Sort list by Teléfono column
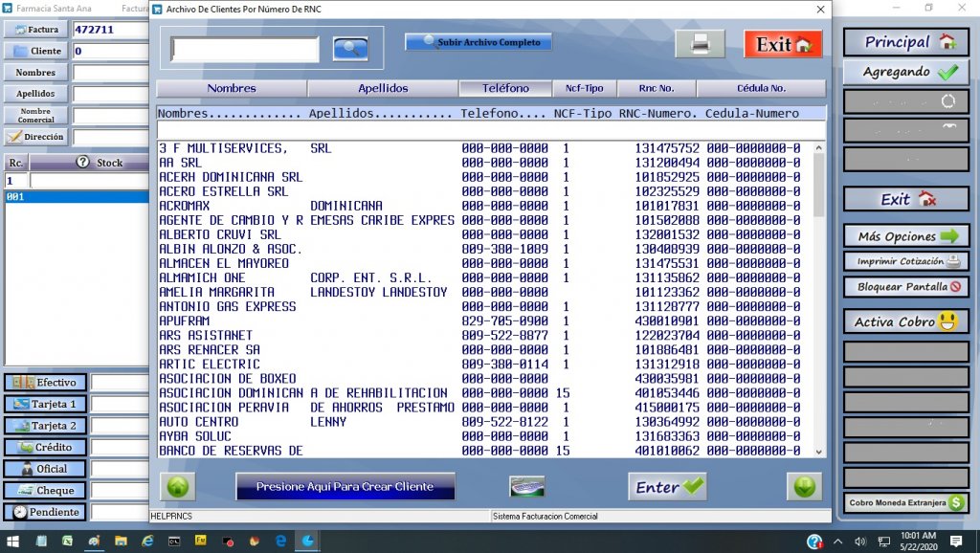Screen dimensions: 980x553 tap(505, 88)
